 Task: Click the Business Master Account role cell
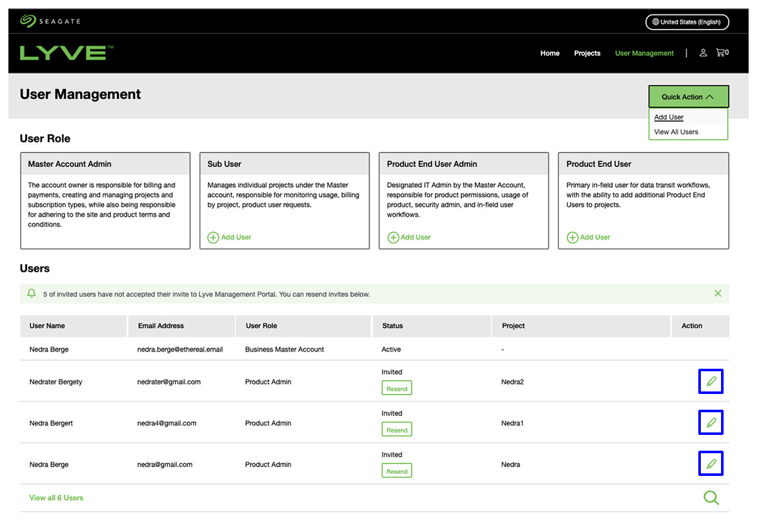[285, 349]
